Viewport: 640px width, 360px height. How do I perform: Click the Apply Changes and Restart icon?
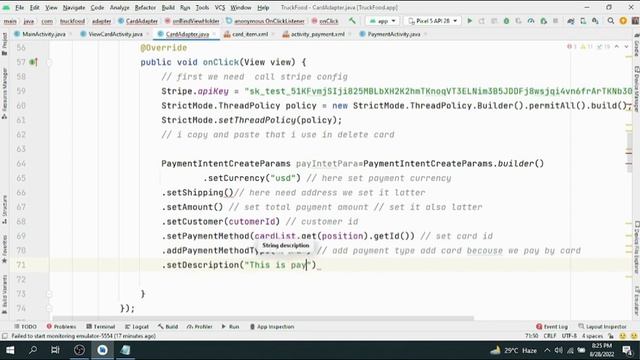[x=482, y=21]
